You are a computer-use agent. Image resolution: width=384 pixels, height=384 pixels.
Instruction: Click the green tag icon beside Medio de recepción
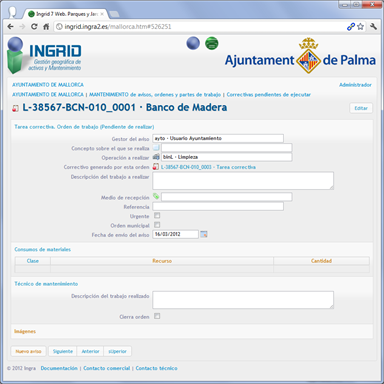tap(156, 196)
